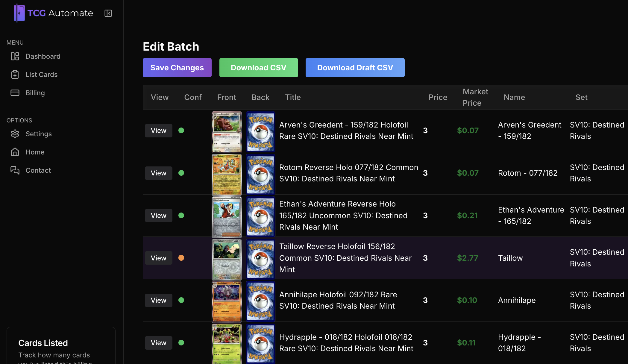Click the $0.10 market price value

click(467, 300)
